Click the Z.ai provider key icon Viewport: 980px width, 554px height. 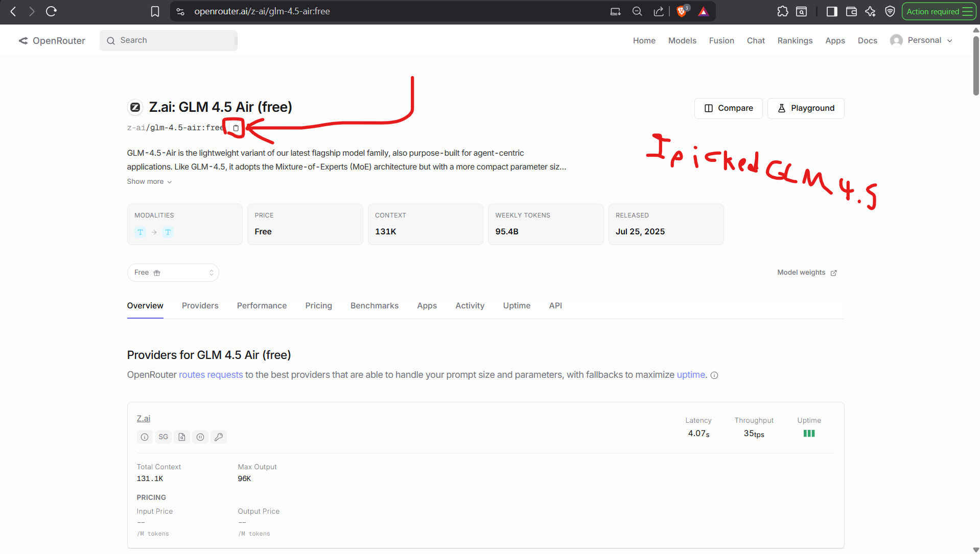coord(219,437)
